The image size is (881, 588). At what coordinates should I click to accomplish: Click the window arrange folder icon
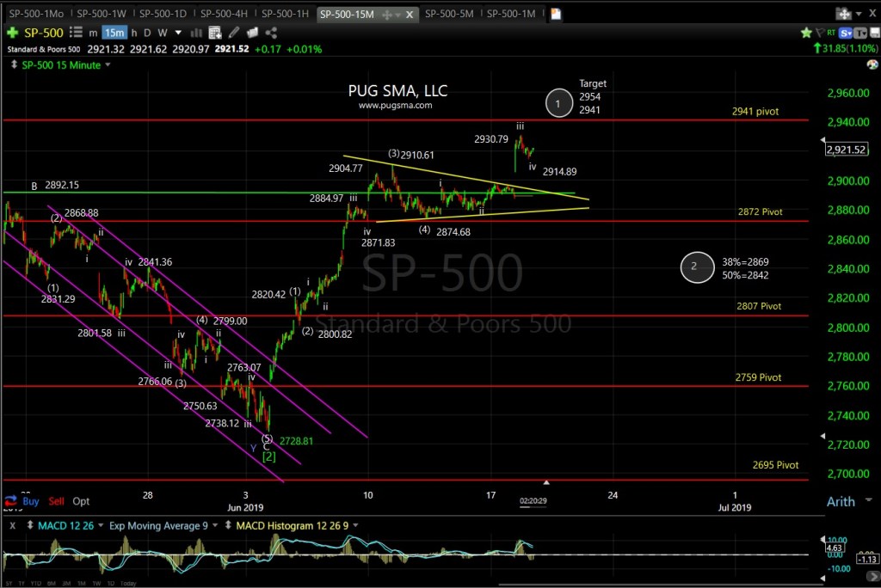(843, 14)
